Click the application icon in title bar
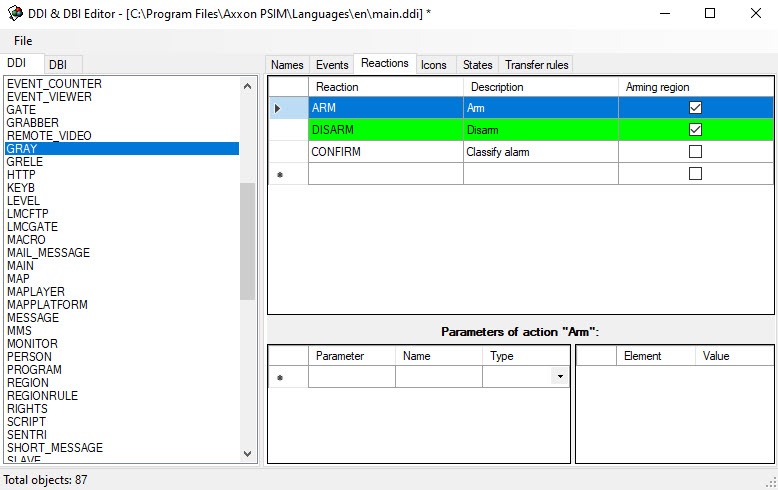Image resolution: width=778 pixels, height=490 pixels. (x=12, y=13)
